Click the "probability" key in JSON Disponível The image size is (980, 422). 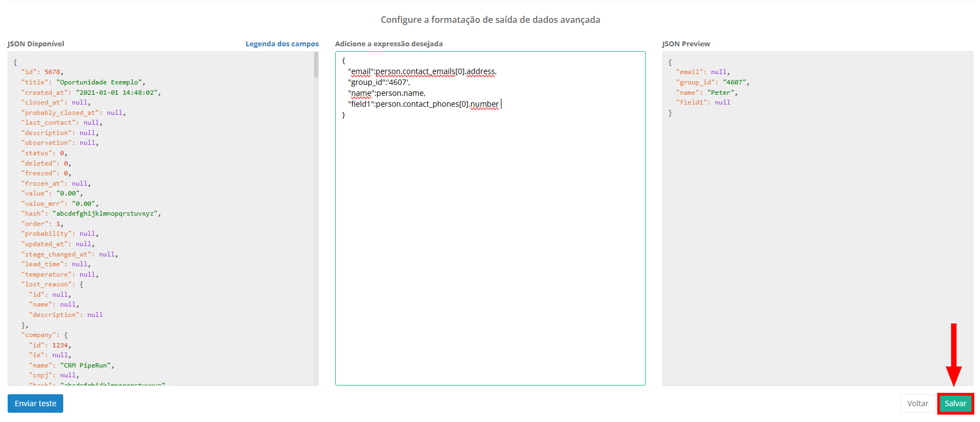click(x=48, y=234)
